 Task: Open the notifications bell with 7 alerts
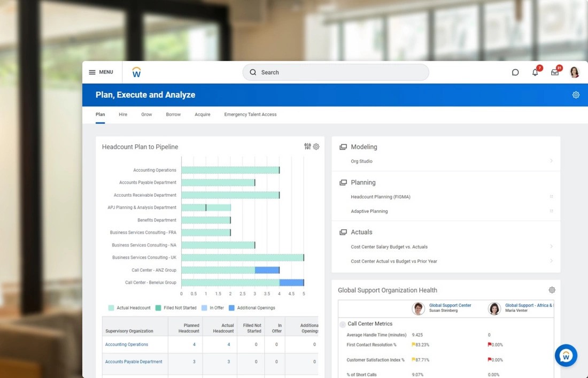click(535, 72)
